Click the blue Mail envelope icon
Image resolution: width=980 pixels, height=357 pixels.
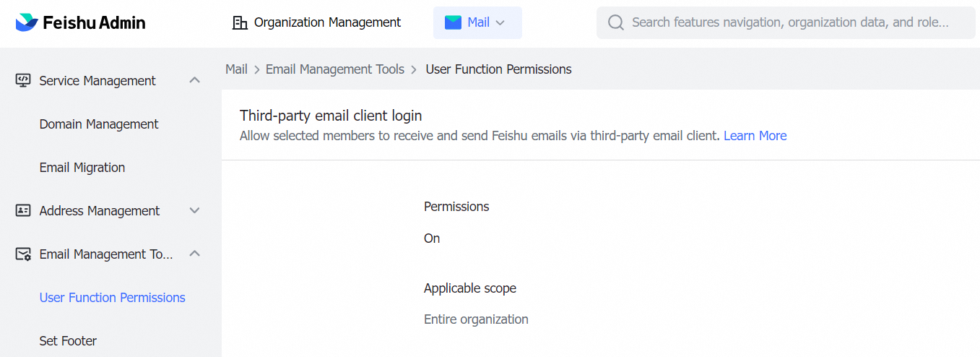point(453,22)
